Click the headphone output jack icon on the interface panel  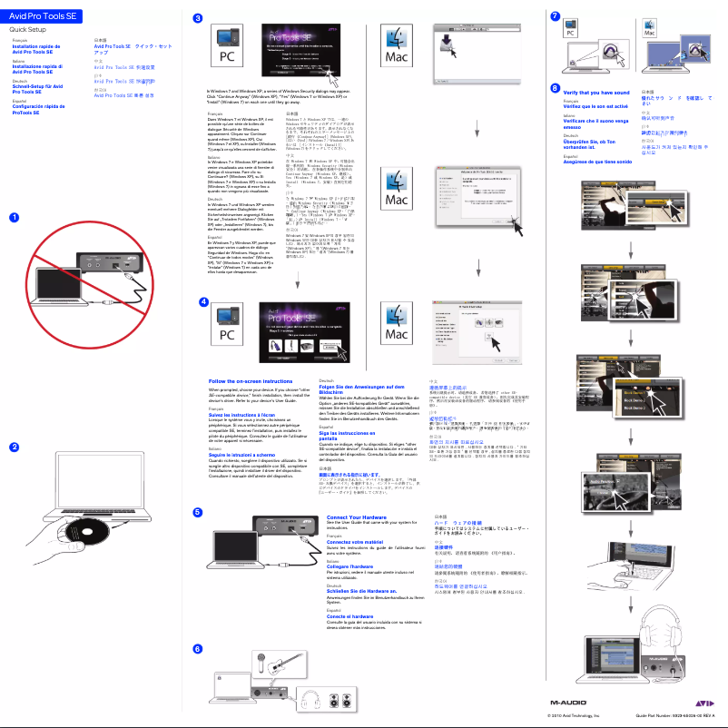click(x=281, y=695)
